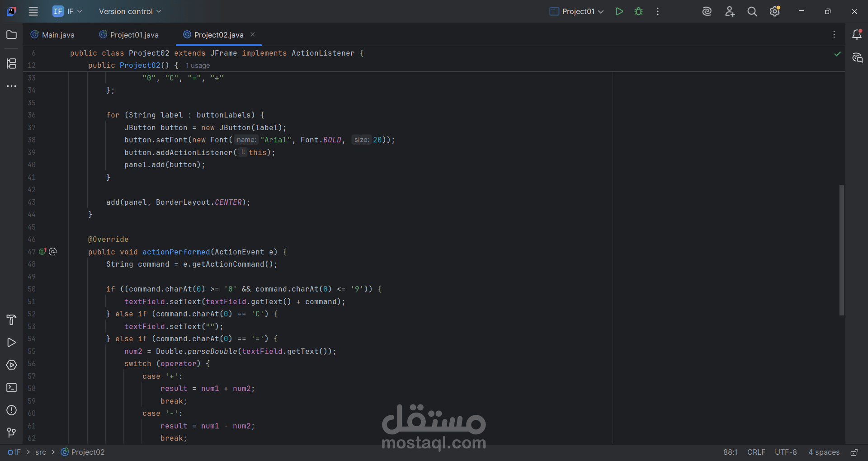Toggle read-only lock in status bar
868x461 pixels.
(854, 452)
